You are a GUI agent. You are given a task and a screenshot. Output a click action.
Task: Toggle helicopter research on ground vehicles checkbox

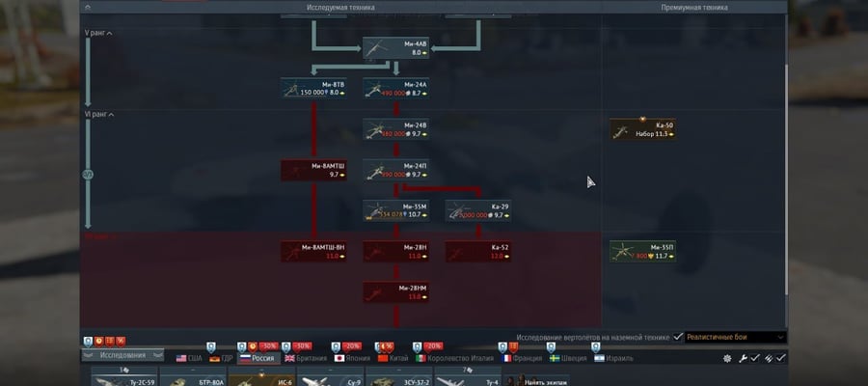point(678,337)
